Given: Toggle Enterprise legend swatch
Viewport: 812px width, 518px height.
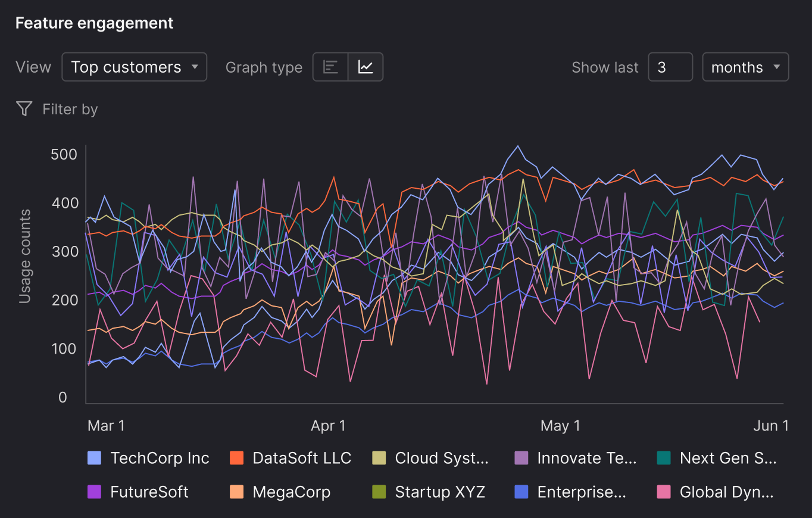Looking at the screenshot, I should pos(521,492).
